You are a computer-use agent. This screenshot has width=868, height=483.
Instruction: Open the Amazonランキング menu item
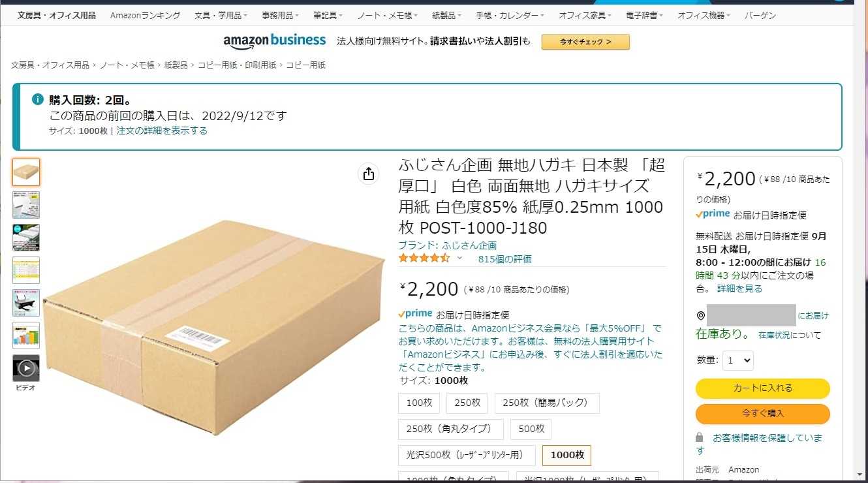(146, 15)
